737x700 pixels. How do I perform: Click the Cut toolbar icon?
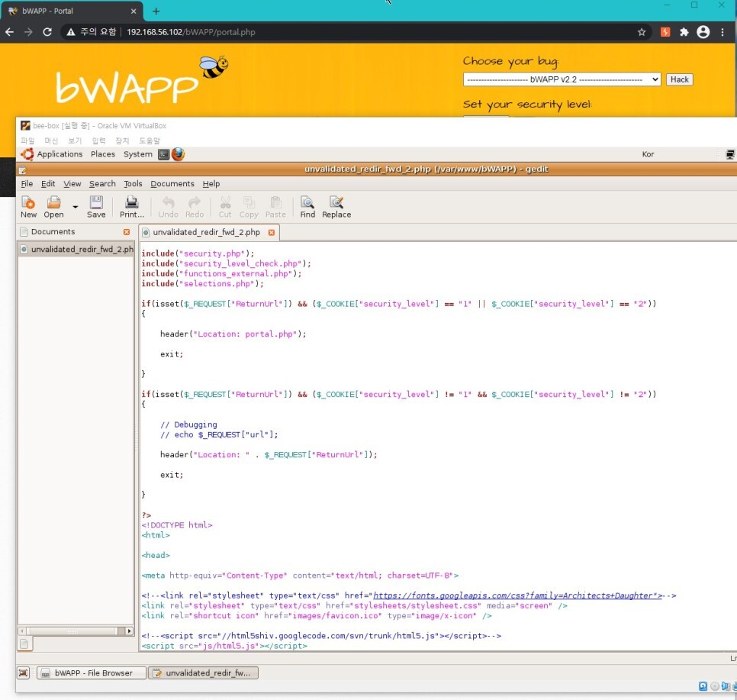(x=225, y=207)
